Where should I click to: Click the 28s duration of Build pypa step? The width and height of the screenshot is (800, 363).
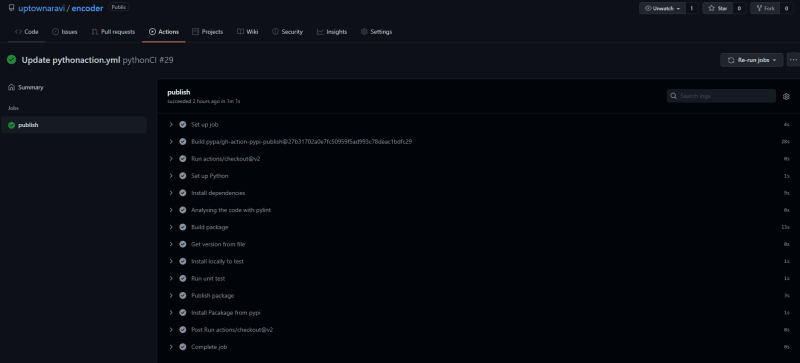click(786, 142)
